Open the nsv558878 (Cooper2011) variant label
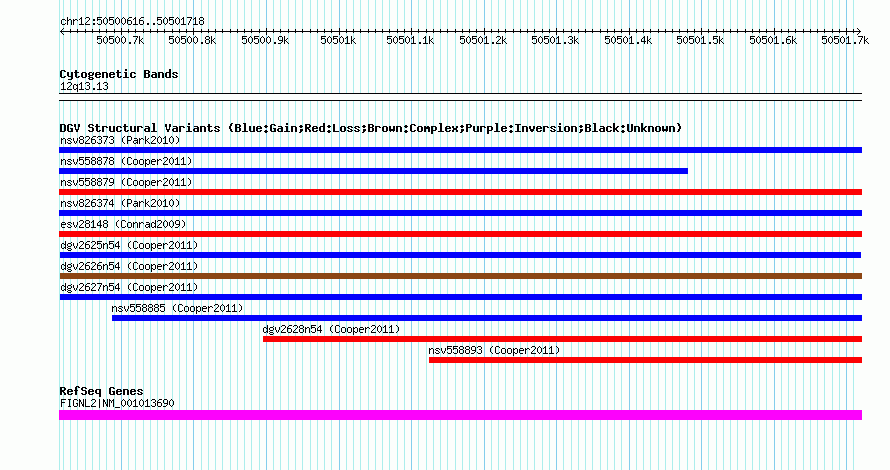 (126, 161)
